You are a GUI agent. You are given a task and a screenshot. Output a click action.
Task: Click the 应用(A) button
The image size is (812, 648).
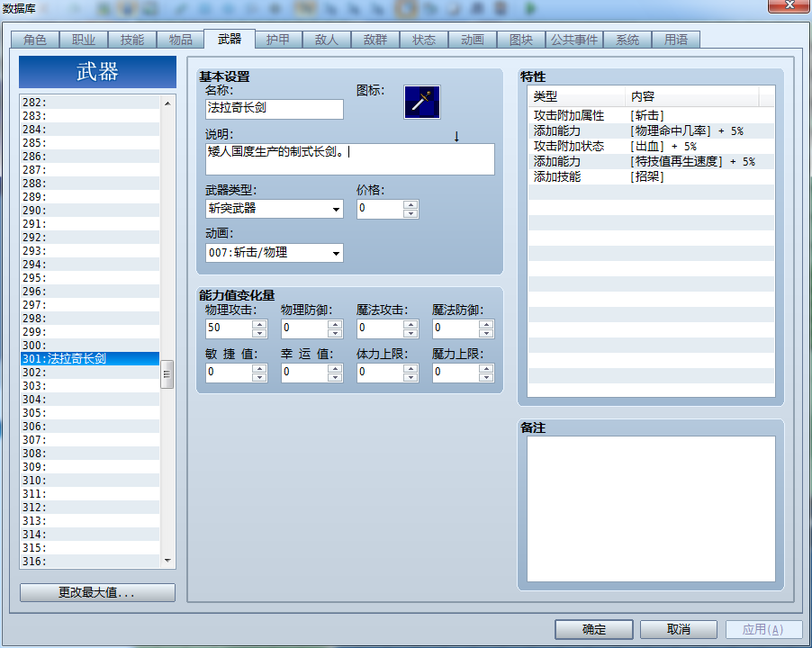click(x=763, y=629)
